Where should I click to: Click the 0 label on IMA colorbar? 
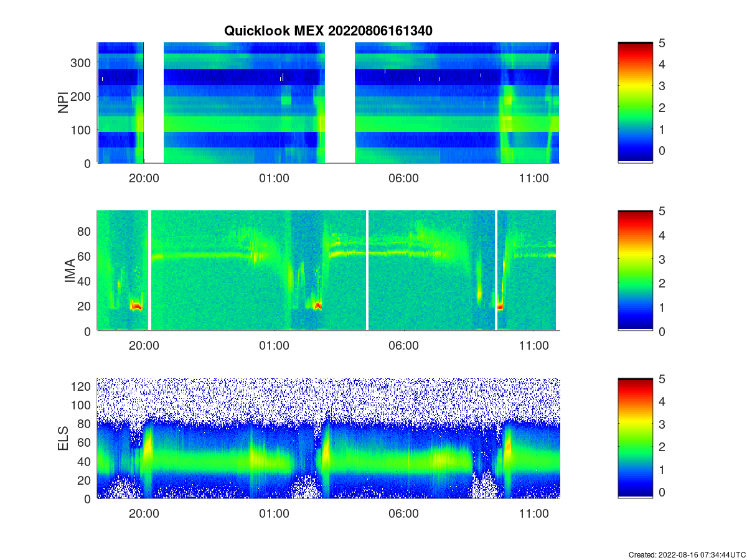click(x=663, y=331)
